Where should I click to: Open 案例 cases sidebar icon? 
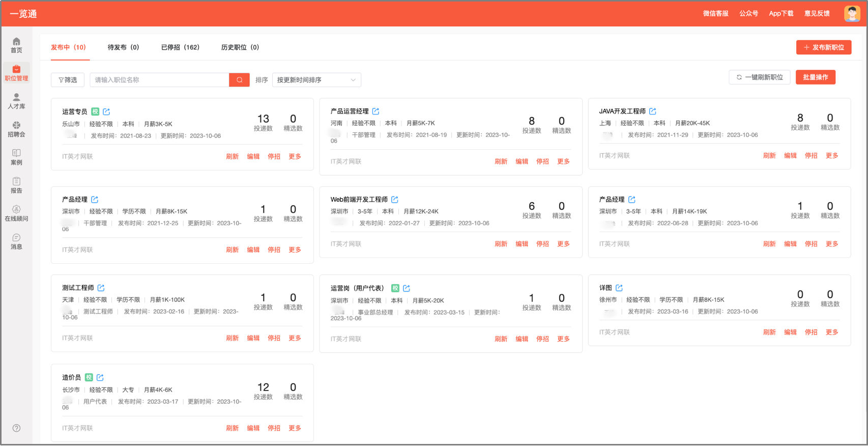16,157
